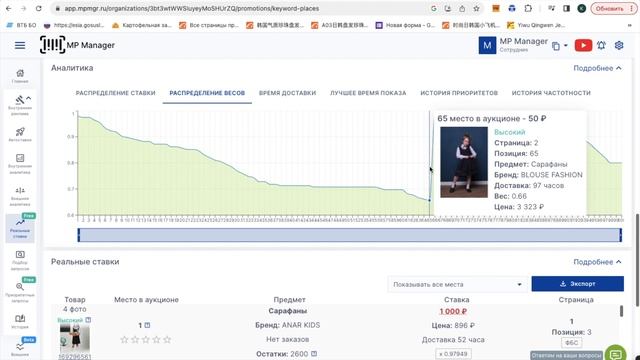640x360 pixels.
Task: Open Внутренняя аналитика sidebar icon
Action: pos(20,164)
